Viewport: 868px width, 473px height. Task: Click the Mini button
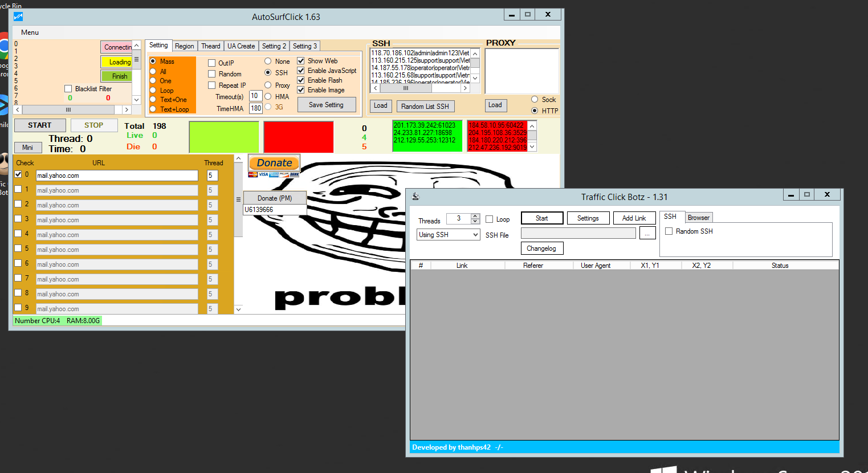click(27, 148)
